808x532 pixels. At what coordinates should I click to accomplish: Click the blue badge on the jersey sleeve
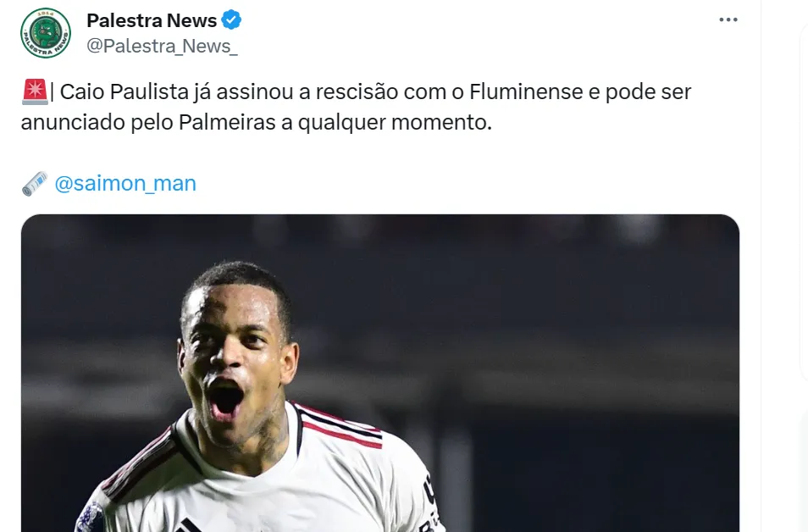pos(89,517)
